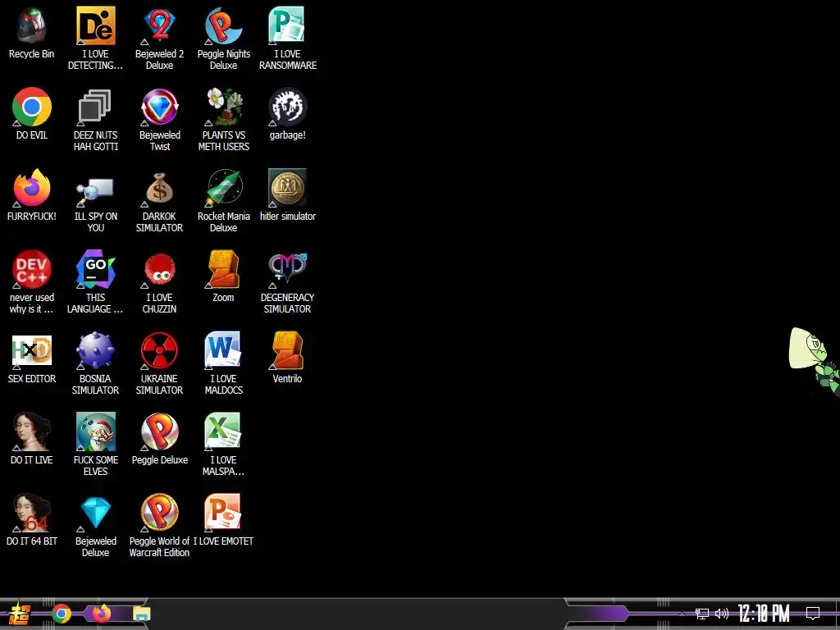840x630 pixels.
Task: Click the money bag shortcut icon
Action: tap(159, 188)
